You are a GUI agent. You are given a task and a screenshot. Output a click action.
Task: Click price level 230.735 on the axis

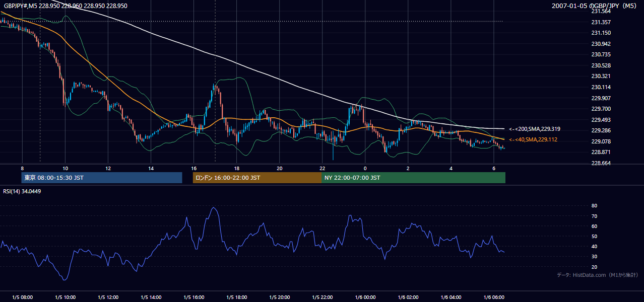click(601, 54)
